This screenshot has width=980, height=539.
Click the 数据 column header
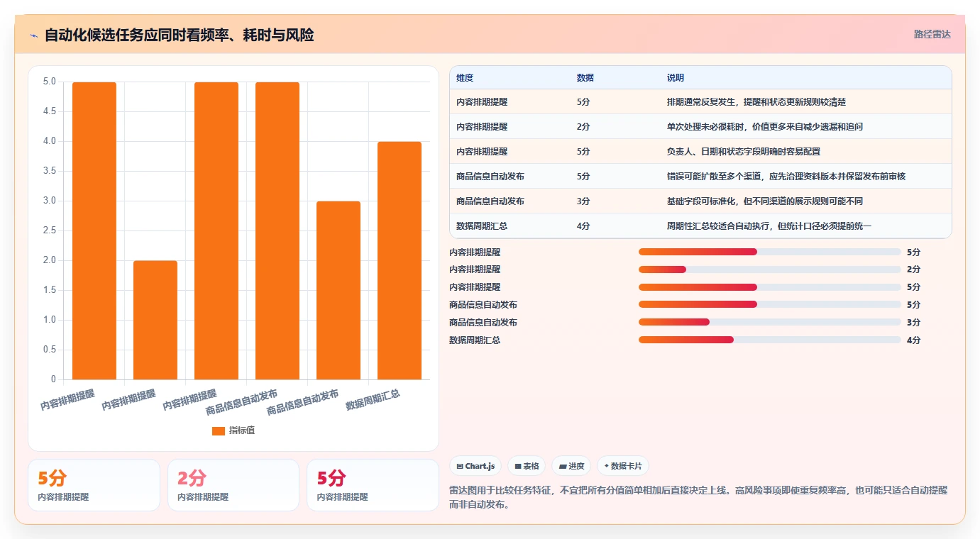[x=585, y=77]
